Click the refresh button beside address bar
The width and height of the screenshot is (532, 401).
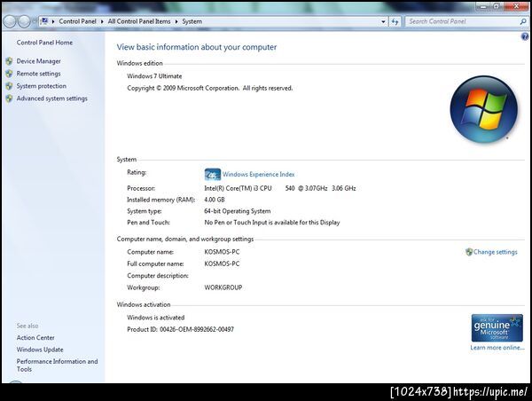point(395,21)
